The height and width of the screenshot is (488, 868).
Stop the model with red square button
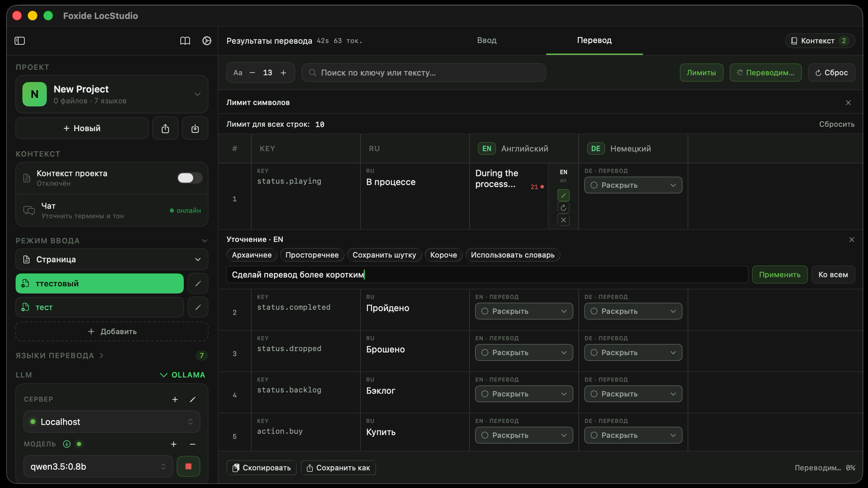[x=188, y=466]
